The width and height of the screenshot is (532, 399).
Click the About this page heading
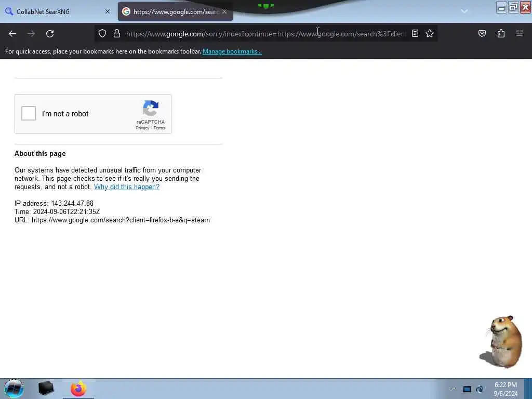point(40,153)
